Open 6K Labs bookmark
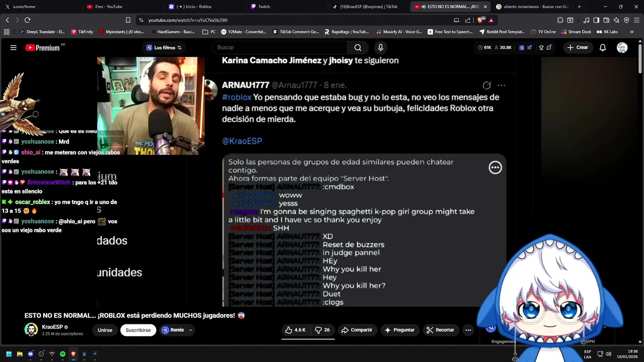The height and width of the screenshot is (362, 644). (x=607, y=32)
